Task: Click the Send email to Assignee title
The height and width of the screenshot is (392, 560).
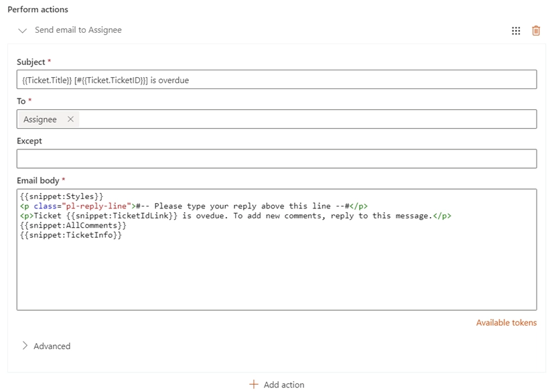Action: (x=78, y=30)
